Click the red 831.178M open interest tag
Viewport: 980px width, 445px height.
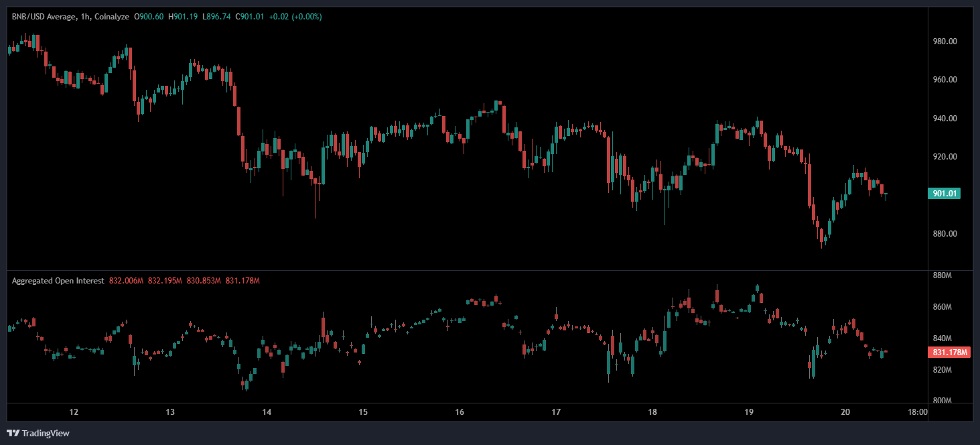pyautogui.click(x=949, y=352)
